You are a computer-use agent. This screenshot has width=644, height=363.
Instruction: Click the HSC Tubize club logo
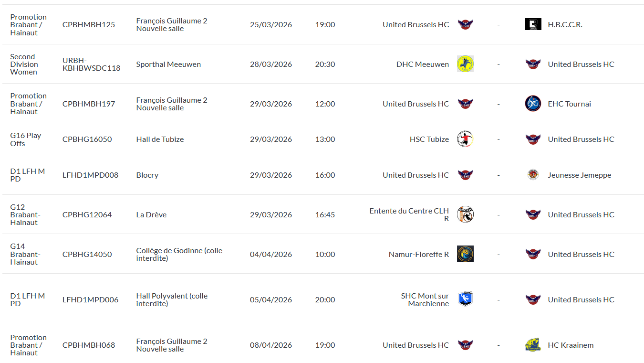point(465,139)
